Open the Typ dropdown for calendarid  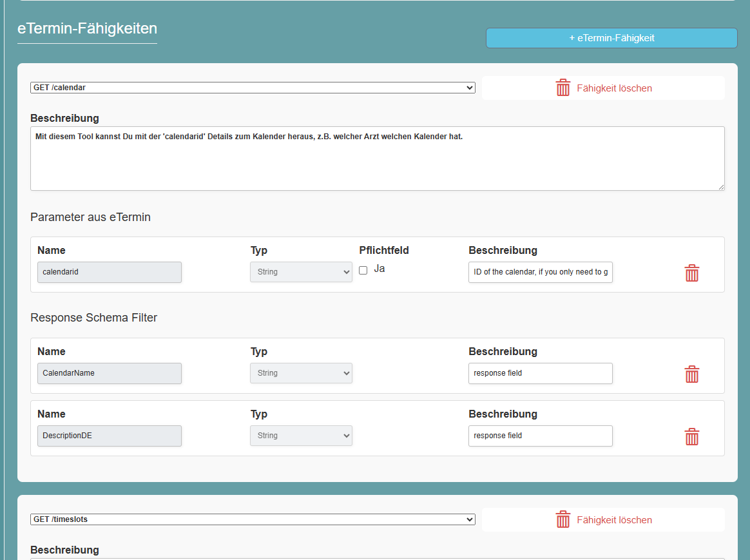pyautogui.click(x=301, y=271)
